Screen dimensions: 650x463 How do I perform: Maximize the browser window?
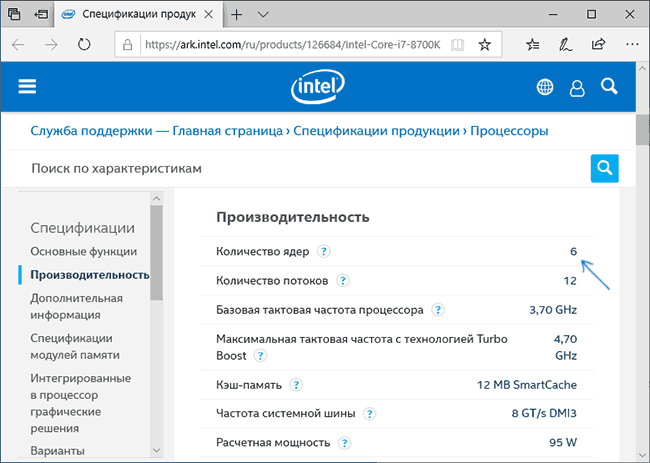pos(592,15)
